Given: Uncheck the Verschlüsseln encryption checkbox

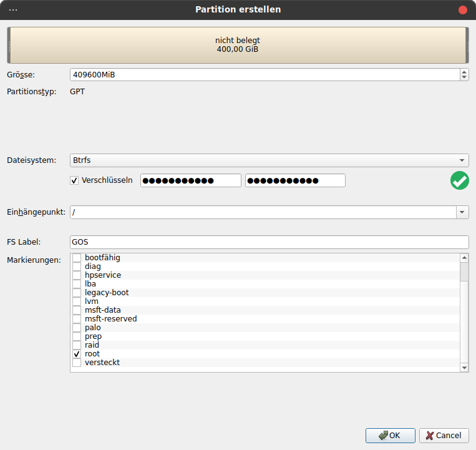Looking at the screenshot, I should pos(75,180).
